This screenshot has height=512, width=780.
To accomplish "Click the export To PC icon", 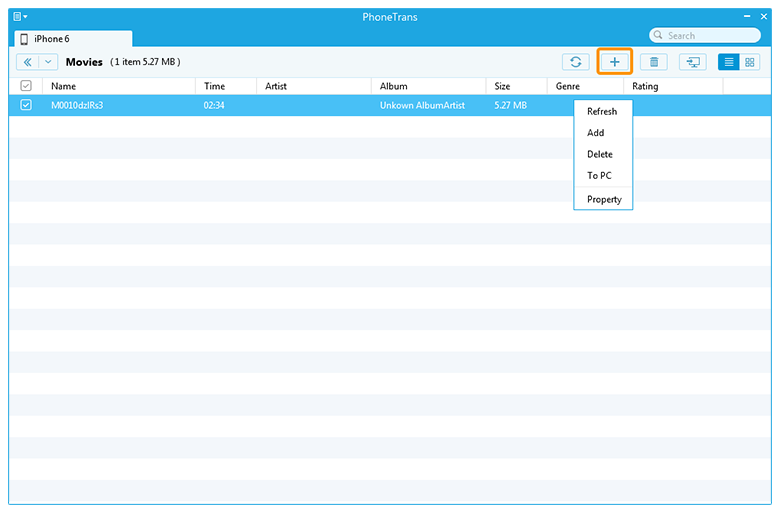I will click(692, 62).
